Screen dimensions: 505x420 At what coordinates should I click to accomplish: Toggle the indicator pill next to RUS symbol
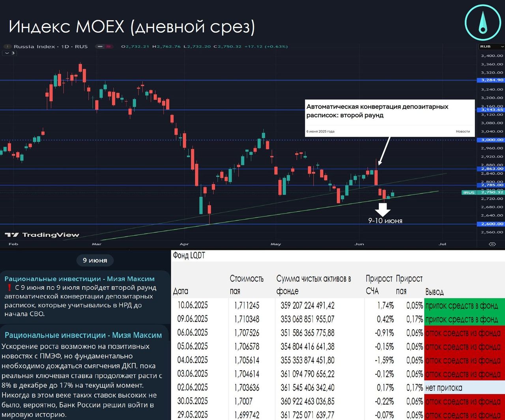[x=104, y=47]
